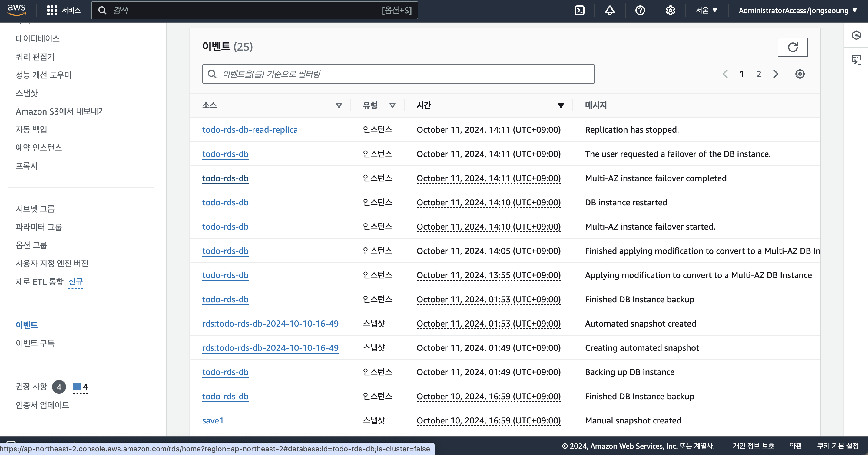Sort by source column arrow
The width and height of the screenshot is (868, 455).
(x=339, y=105)
